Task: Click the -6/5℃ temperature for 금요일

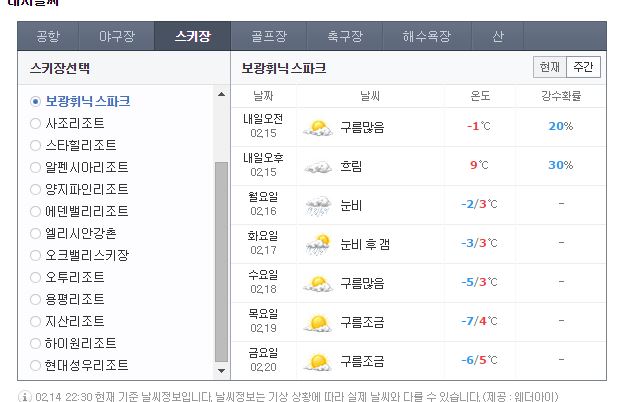Action: tap(479, 360)
